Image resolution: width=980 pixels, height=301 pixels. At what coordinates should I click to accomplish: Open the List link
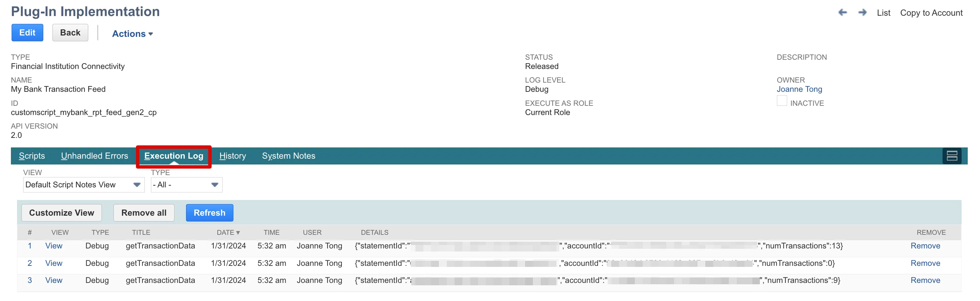(883, 13)
